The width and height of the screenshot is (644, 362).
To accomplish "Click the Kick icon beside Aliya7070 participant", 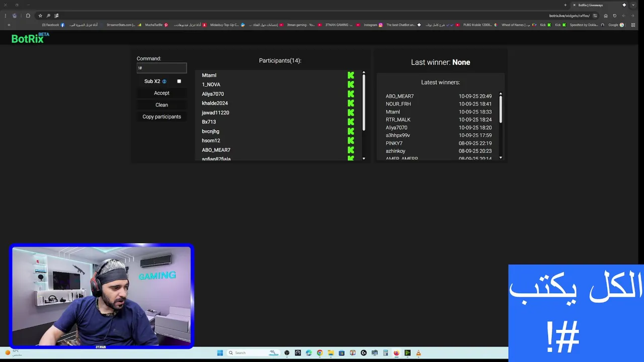I will click(351, 94).
